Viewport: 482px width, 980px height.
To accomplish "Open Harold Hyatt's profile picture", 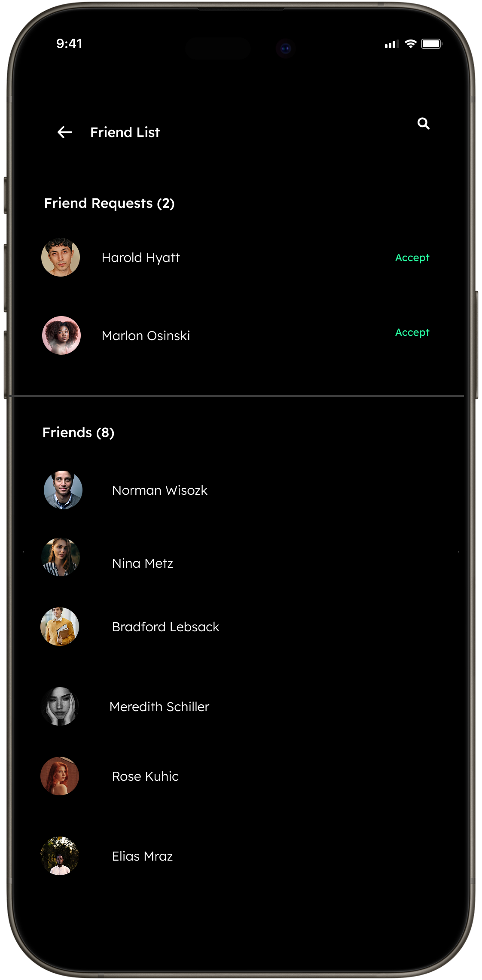I will click(61, 257).
